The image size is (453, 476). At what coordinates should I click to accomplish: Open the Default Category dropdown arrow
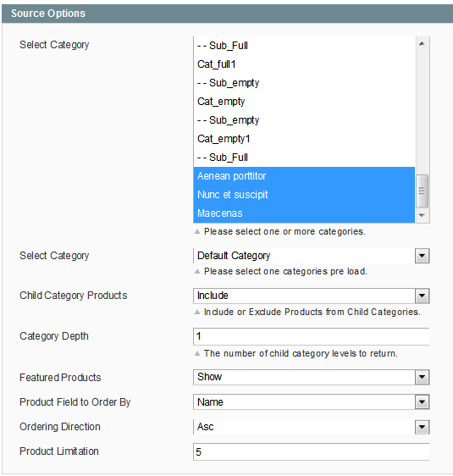422,256
